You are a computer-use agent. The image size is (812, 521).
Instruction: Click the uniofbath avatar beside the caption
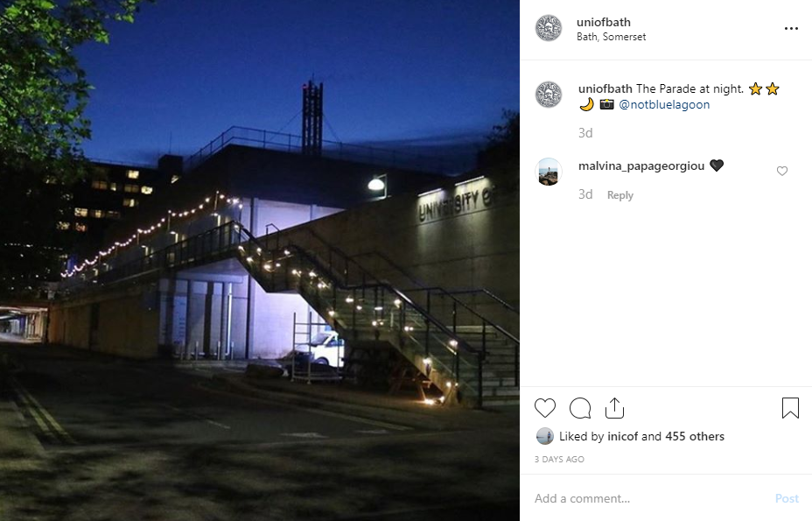549,95
